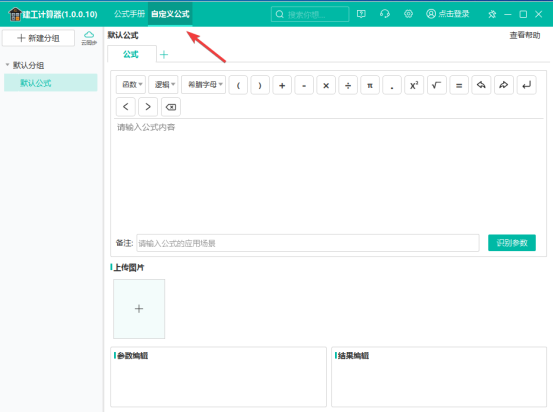Click the cloud sync icon
This screenshot has width=553, height=413.
[89, 38]
